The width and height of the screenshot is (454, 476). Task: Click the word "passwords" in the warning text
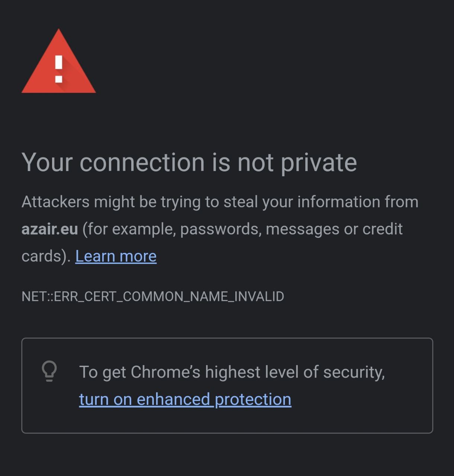219,229
